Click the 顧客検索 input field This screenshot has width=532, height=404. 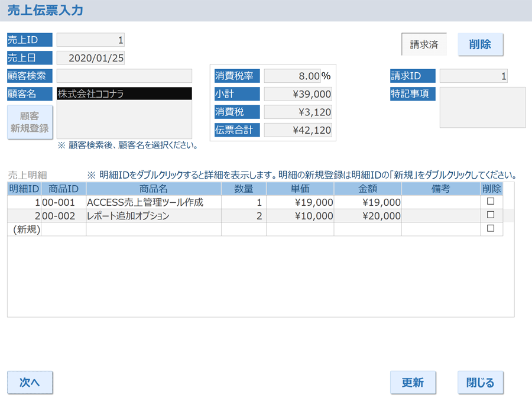124,76
